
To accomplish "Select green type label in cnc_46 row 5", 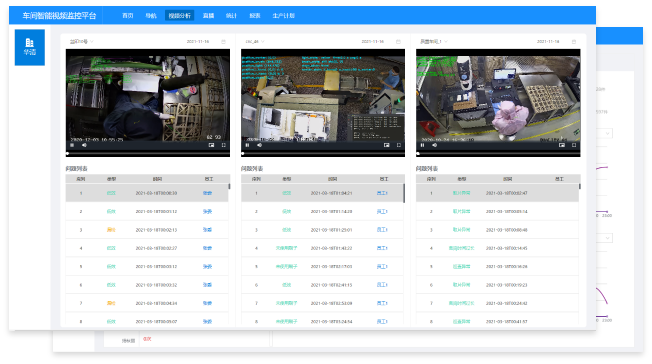I will (286, 267).
